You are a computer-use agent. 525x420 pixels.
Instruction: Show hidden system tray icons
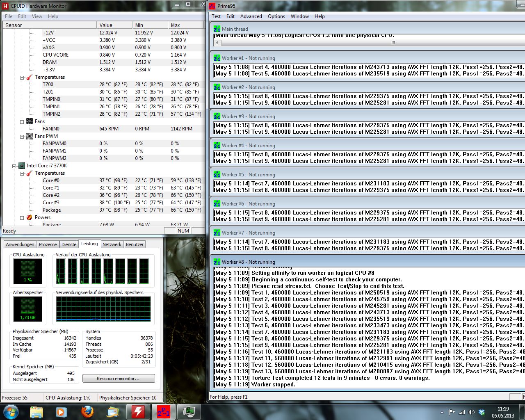[x=442, y=412]
